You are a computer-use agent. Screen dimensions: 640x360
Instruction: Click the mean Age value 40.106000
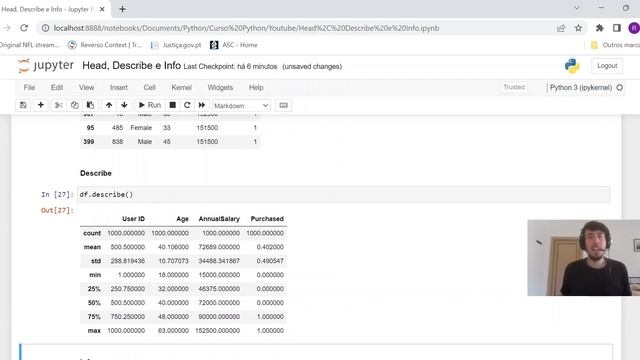click(173, 247)
